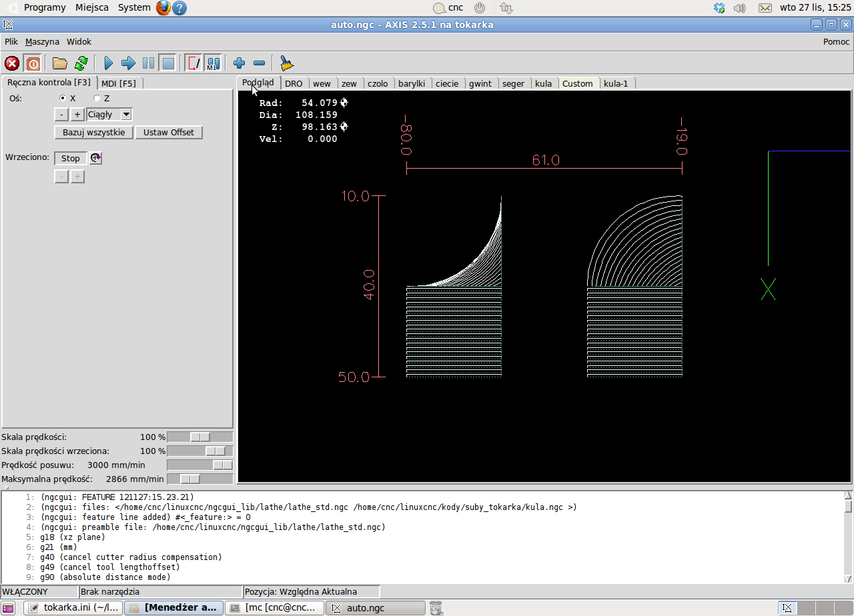Open the Plik menu

point(11,41)
